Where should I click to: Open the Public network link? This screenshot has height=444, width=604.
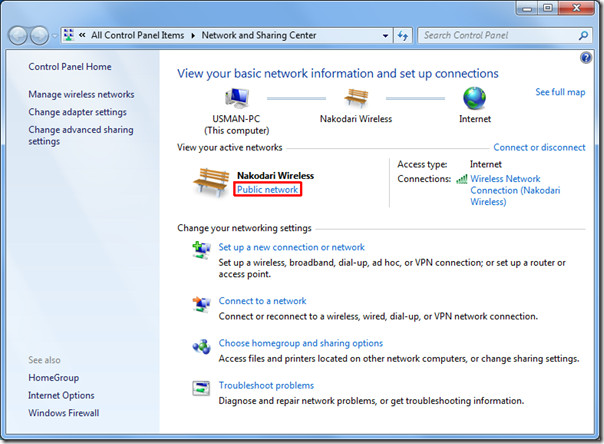click(x=267, y=189)
